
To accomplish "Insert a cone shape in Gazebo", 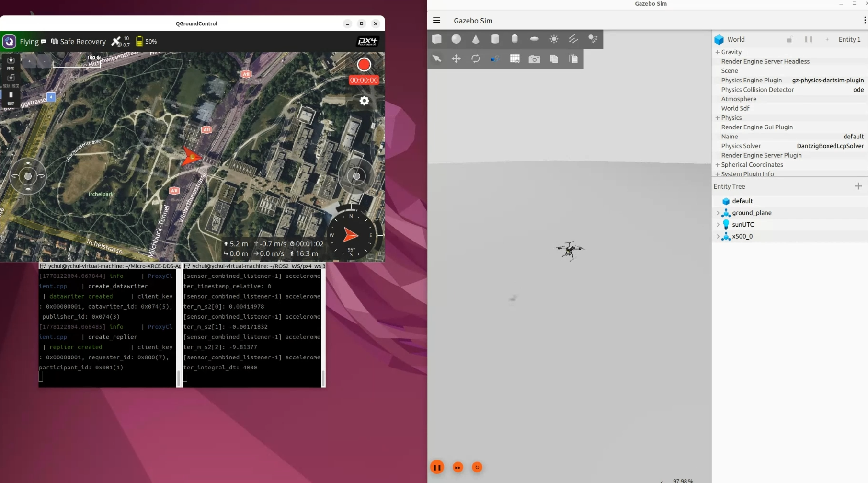I will click(x=476, y=39).
